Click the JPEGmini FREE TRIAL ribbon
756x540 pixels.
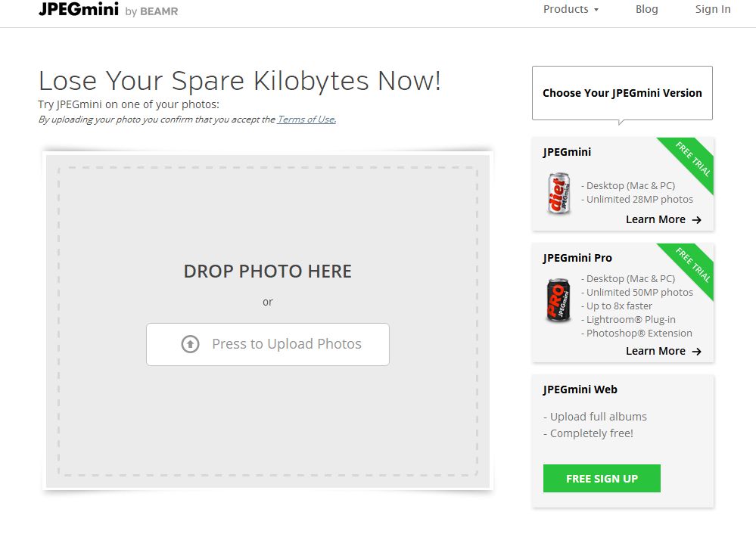(x=689, y=163)
